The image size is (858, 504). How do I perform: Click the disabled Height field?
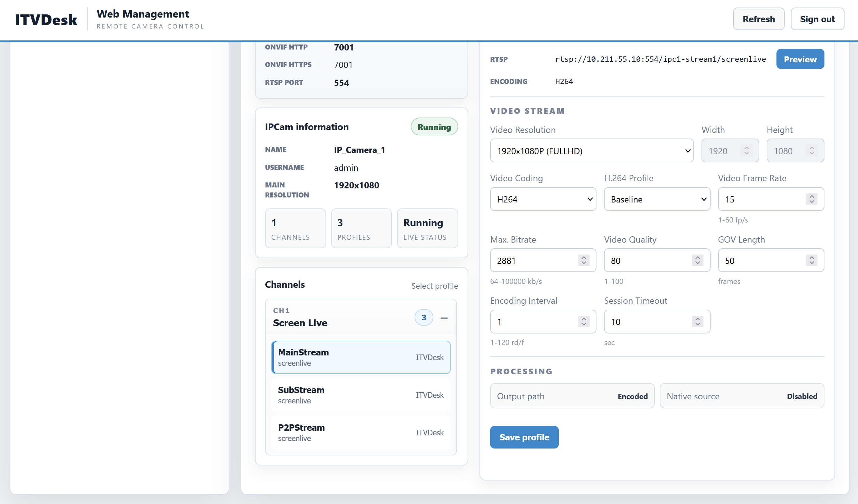[795, 151]
